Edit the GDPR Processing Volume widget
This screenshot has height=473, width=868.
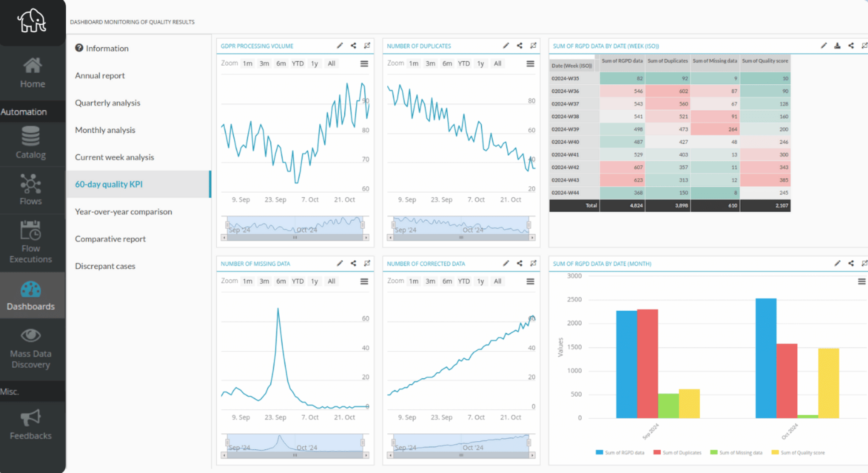pyautogui.click(x=340, y=45)
